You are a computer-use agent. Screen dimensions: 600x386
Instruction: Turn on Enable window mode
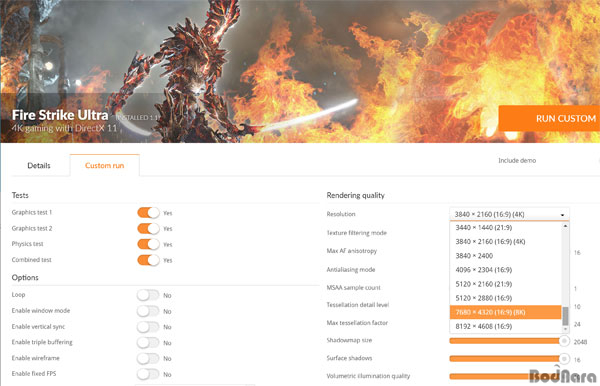148,311
